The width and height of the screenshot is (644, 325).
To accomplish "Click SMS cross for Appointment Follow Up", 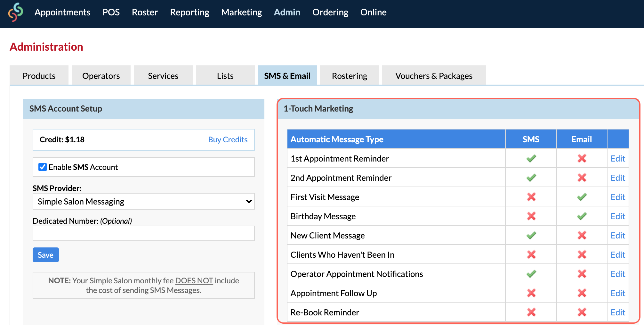I will (x=531, y=293).
